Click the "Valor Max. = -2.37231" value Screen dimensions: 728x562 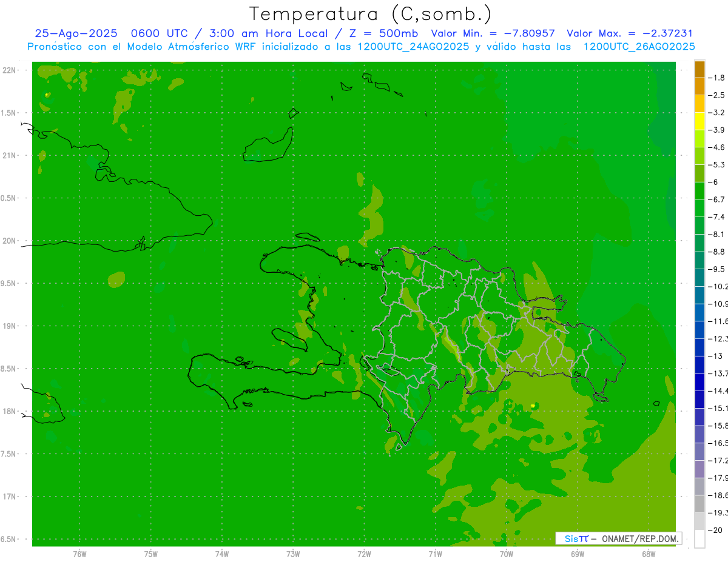tap(630, 33)
